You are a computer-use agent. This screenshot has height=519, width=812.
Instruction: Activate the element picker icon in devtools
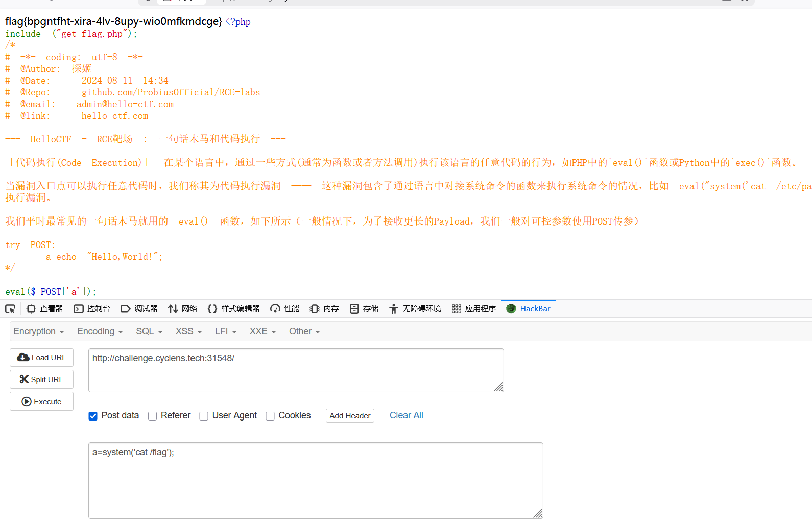tap(10, 309)
